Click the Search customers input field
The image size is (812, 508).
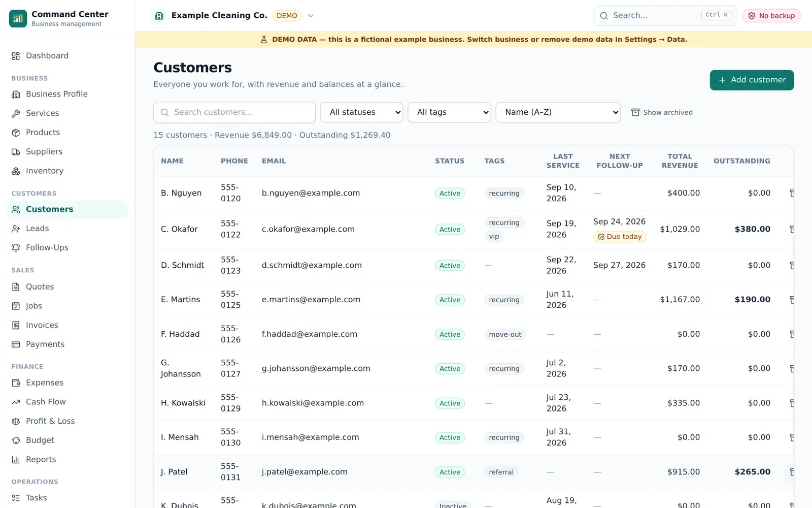click(234, 112)
